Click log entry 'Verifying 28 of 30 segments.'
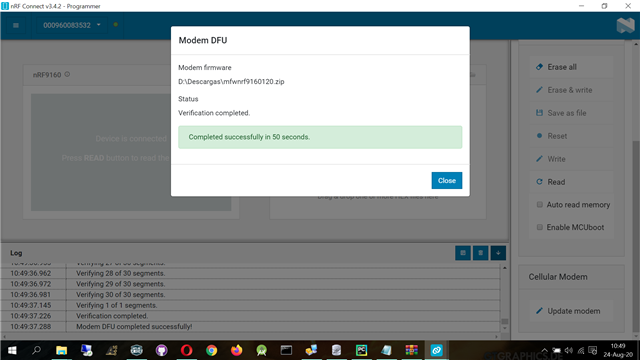Viewport: 640px width, 360px height. [x=120, y=273]
